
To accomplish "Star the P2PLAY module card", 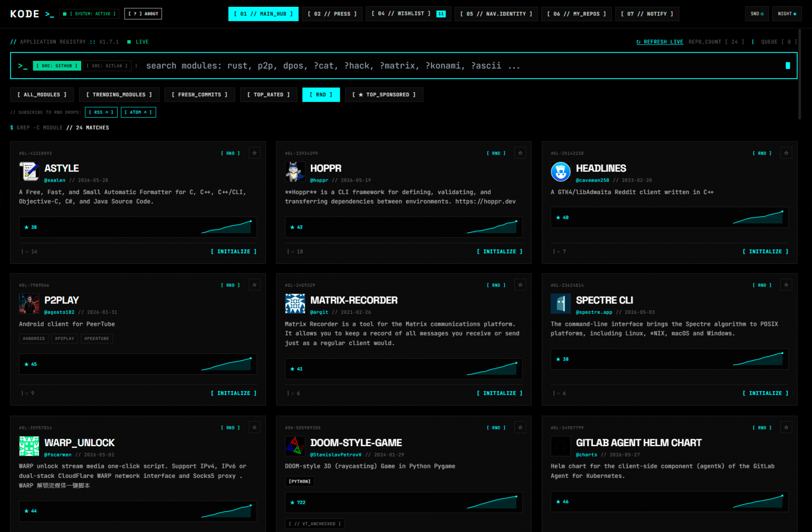I will pos(255,285).
